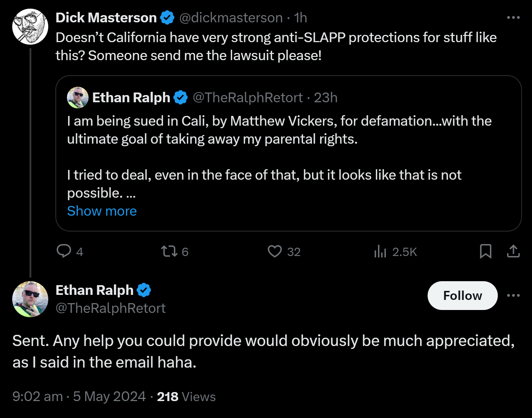Click the reply speech bubble icon
The width and height of the screenshot is (532, 418).
(x=64, y=251)
